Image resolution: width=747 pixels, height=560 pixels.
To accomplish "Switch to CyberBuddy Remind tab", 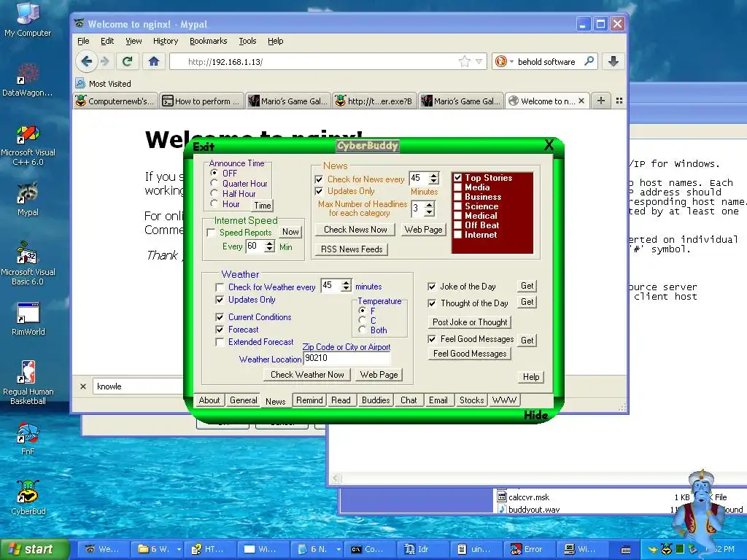I will pyautogui.click(x=309, y=400).
